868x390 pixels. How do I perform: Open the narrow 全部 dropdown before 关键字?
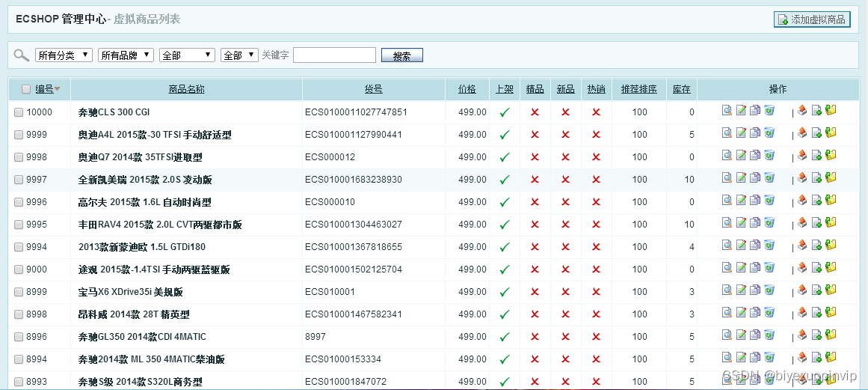(x=239, y=55)
